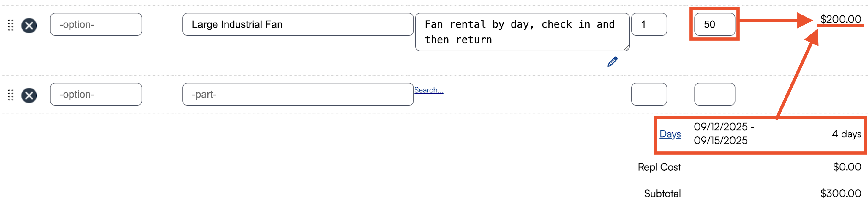Click the empty quantity field in the second row
This screenshot has width=868, height=198.
pyautogui.click(x=649, y=94)
